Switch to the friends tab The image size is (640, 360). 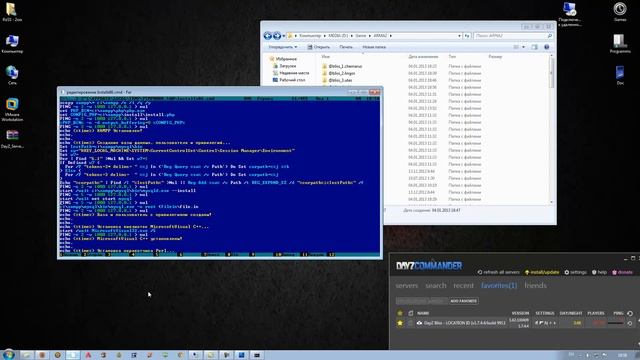536,286
